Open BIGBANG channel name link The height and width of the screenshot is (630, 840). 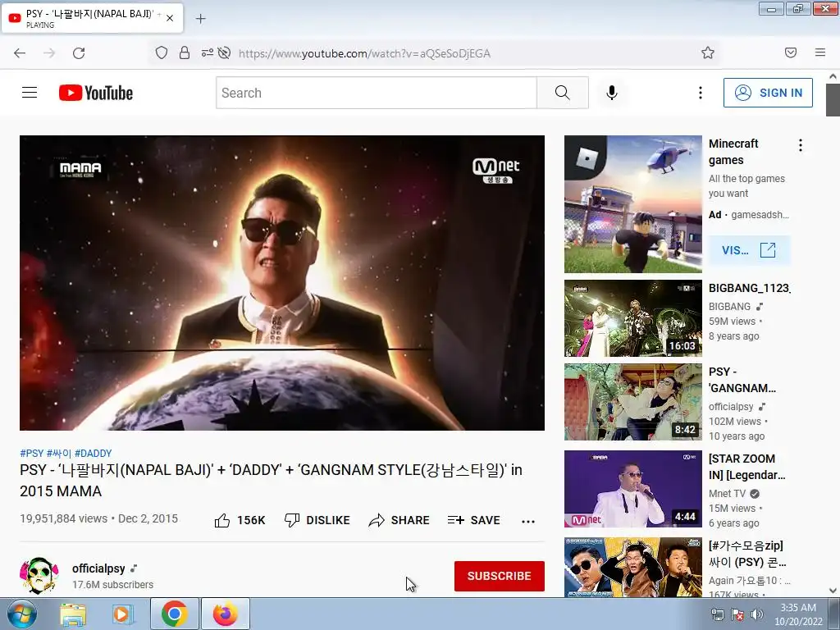[729, 307]
